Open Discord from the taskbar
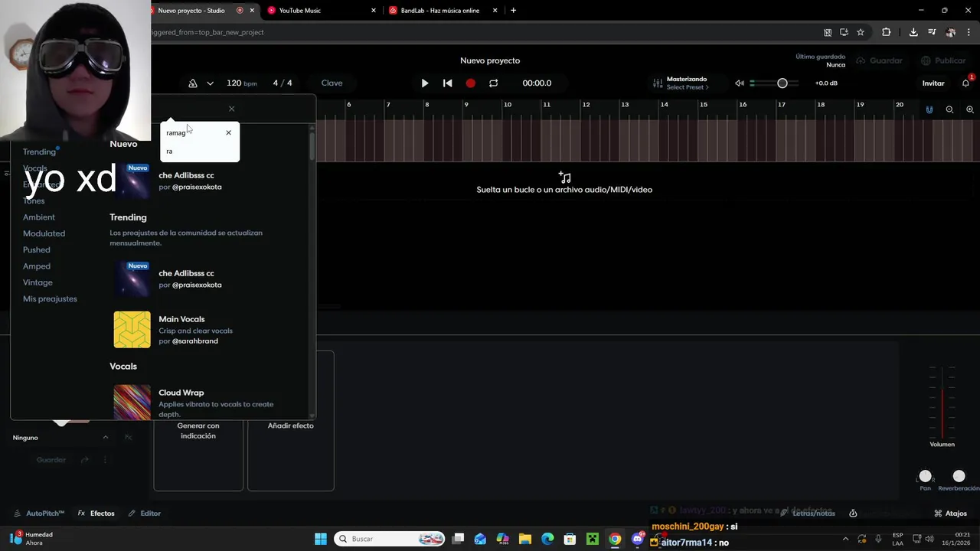Viewport: 980px width, 551px height. pos(637,539)
